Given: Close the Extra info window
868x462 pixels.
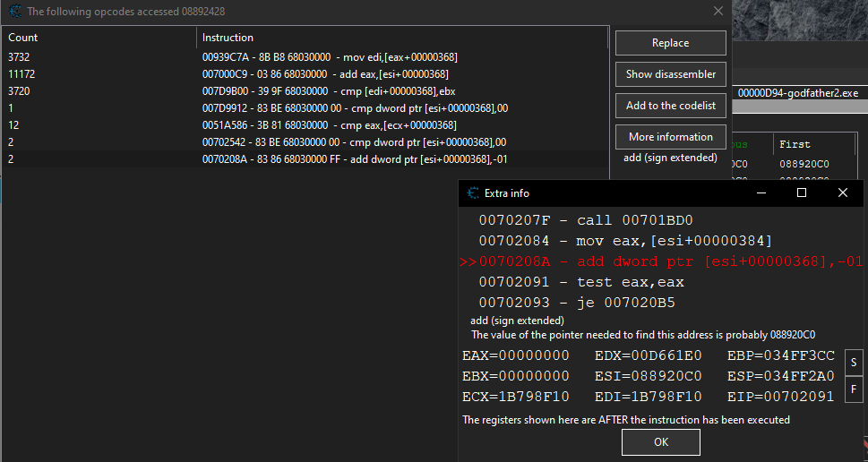Looking at the screenshot, I should point(842,192).
